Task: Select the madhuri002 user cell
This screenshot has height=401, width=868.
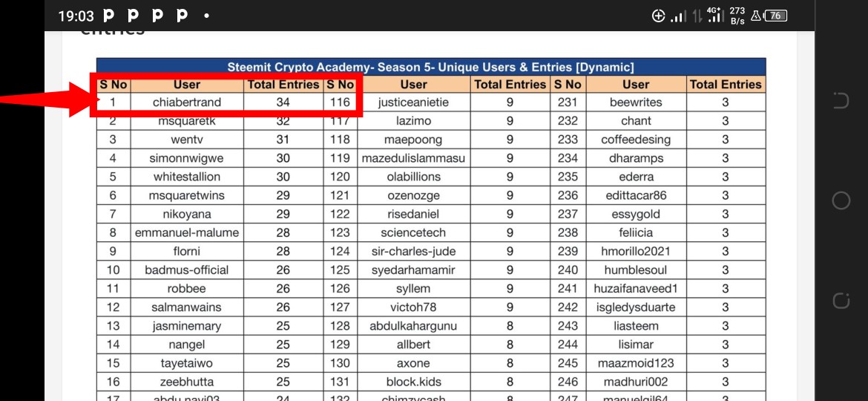Action: coord(636,382)
